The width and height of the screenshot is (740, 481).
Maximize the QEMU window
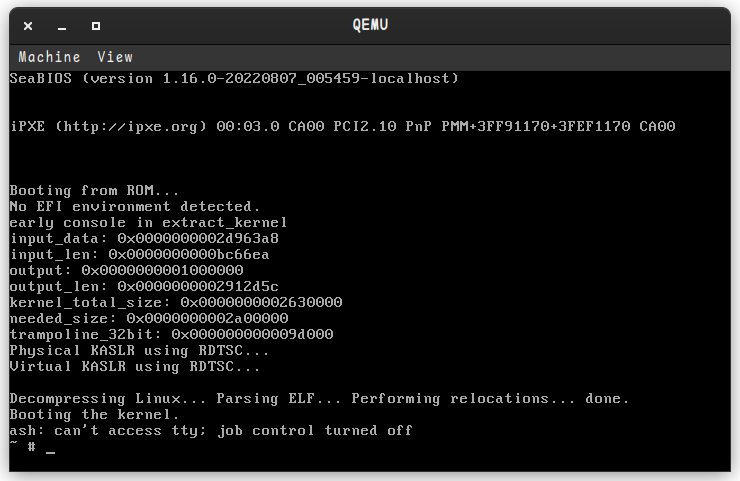point(96,26)
